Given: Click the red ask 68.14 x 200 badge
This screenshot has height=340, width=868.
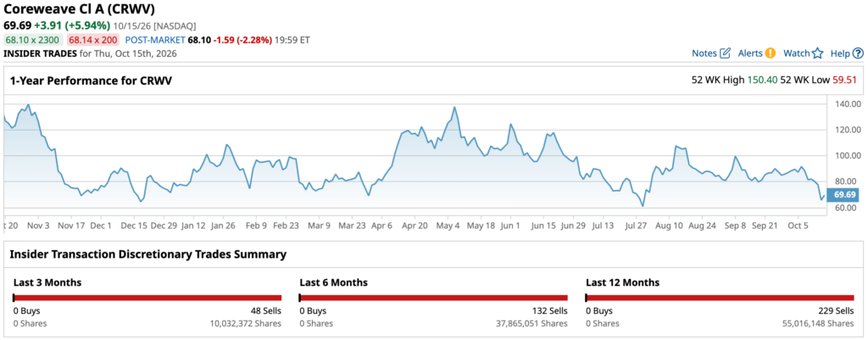Looking at the screenshot, I should click(92, 40).
